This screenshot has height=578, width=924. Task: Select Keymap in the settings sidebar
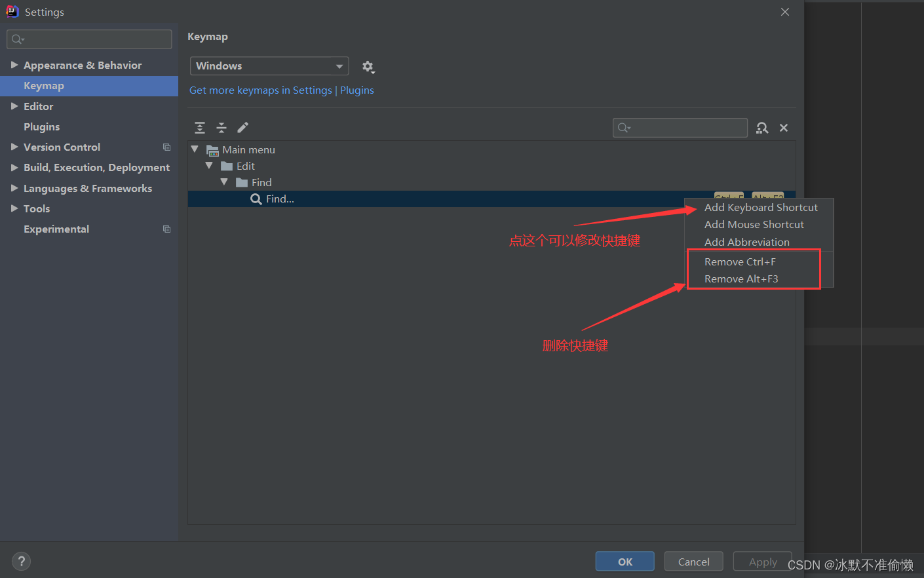[89, 86]
